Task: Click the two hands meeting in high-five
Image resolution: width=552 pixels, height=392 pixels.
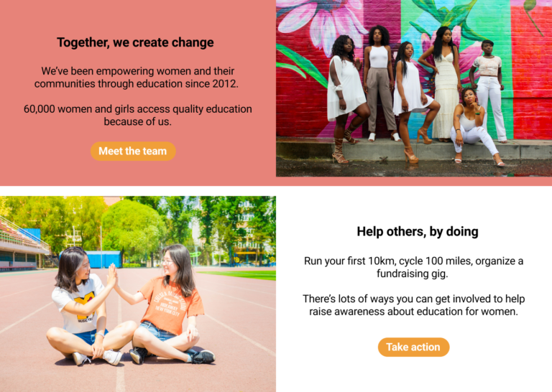Action: pyautogui.click(x=112, y=276)
